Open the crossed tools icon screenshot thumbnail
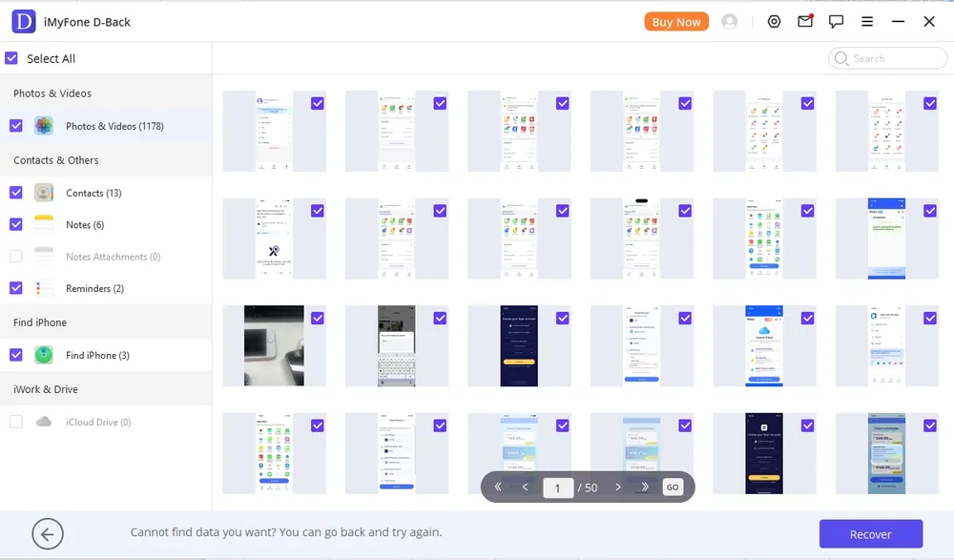This screenshot has height=560, width=954. 274,239
